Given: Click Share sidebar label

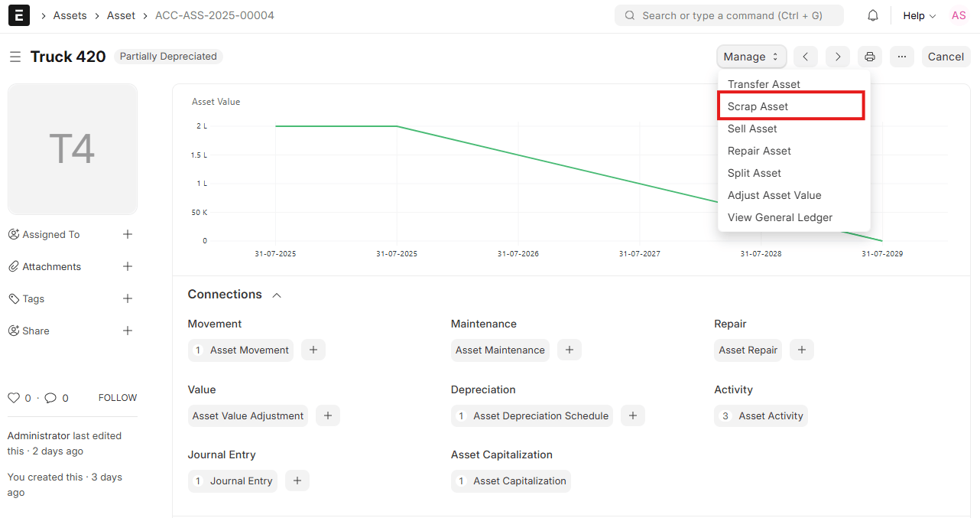Looking at the screenshot, I should 35,331.
